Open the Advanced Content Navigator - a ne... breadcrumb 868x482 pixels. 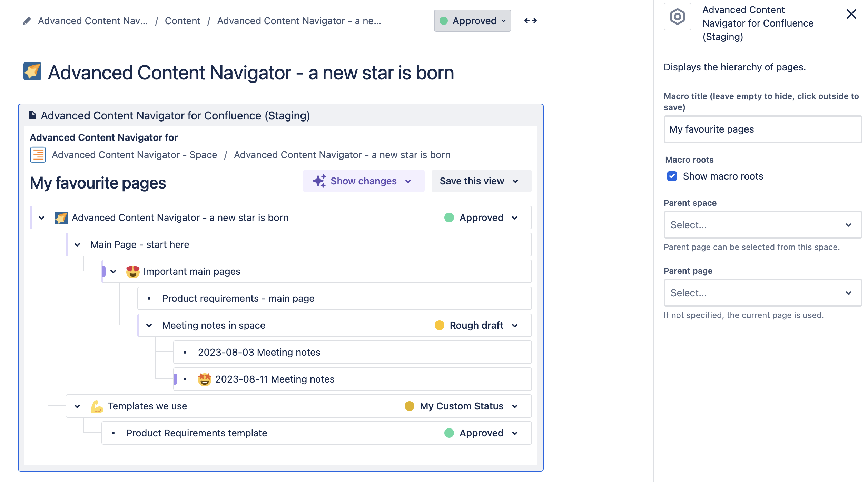(x=299, y=21)
